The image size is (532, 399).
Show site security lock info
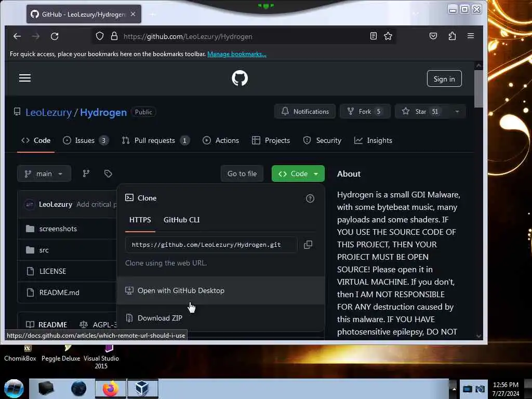114,36
